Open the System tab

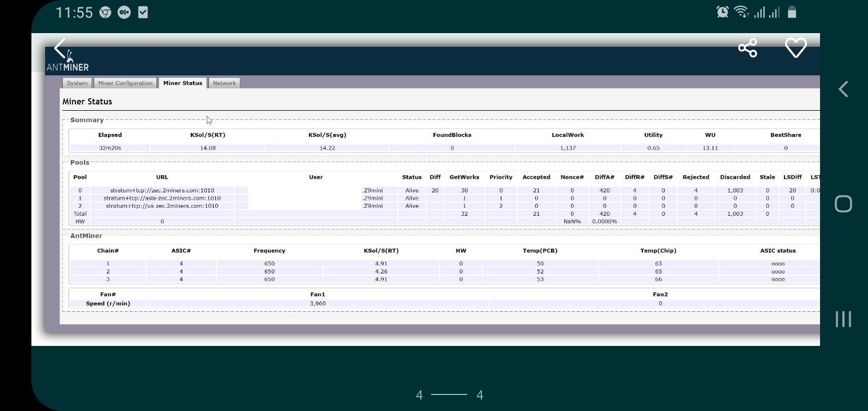coord(77,83)
